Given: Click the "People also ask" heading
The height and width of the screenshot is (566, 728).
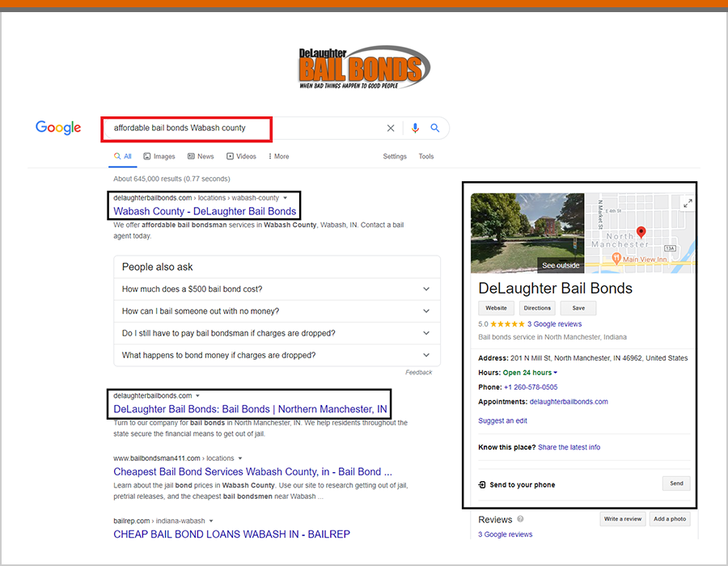Looking at the screenshot, I should [x=158, y=267].
